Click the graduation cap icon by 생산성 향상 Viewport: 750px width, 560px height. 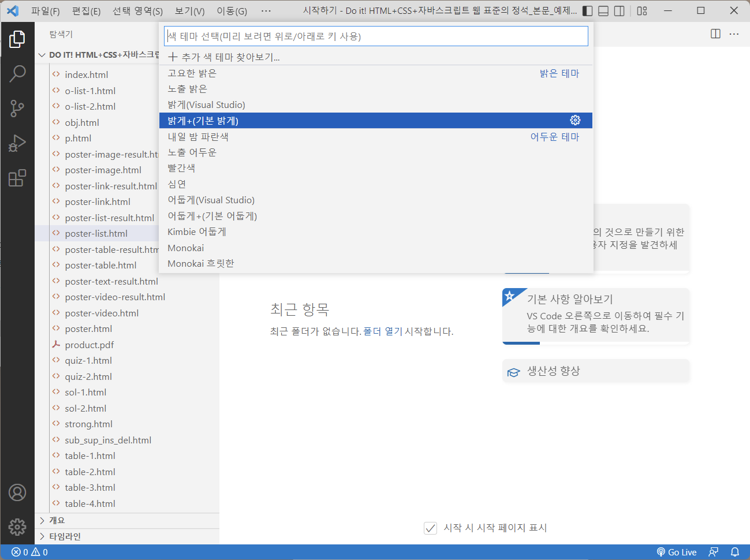point(513,372)
